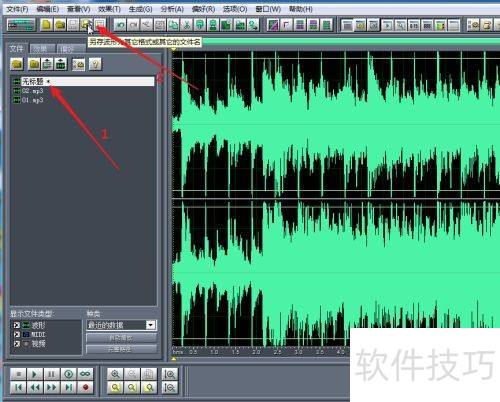
Task: Click the green Play button
Action: coord(35,374)
